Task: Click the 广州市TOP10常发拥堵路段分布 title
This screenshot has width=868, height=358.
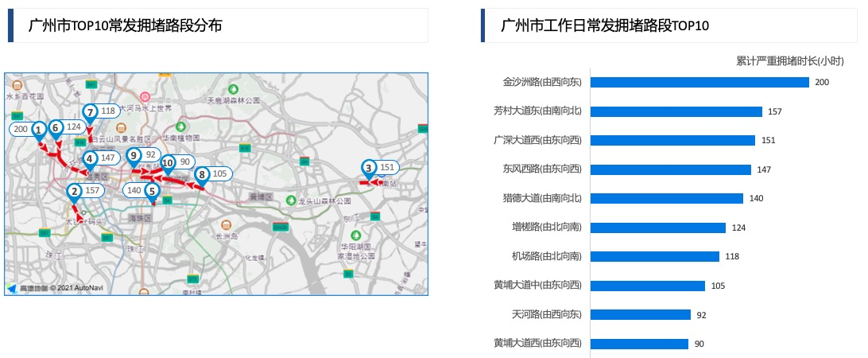Action: tap(125, 25)
